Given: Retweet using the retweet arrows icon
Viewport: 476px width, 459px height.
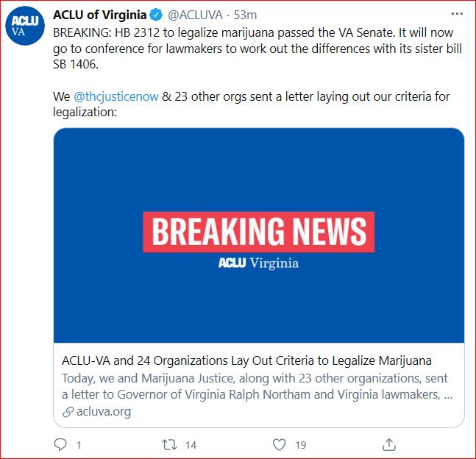Looking at the screenshot, I should (x=169, y=445).
